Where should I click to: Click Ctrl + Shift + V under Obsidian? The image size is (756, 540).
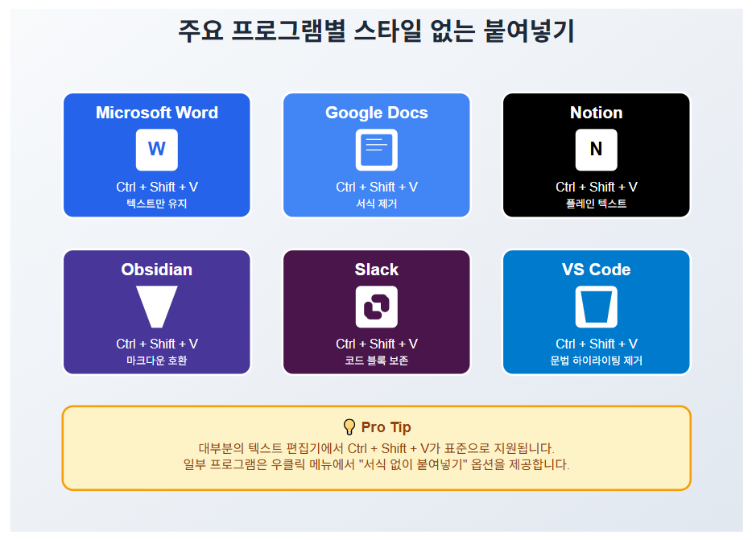(x=157, y=344)
